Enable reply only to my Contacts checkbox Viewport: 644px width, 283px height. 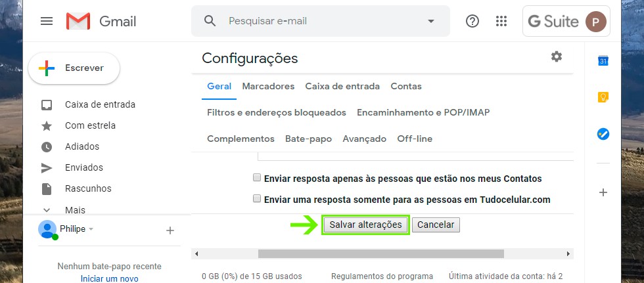coord(258,178)
